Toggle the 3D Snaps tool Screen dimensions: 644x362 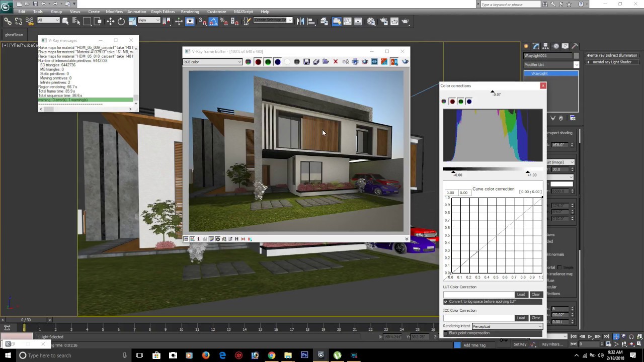click(202, 21)
